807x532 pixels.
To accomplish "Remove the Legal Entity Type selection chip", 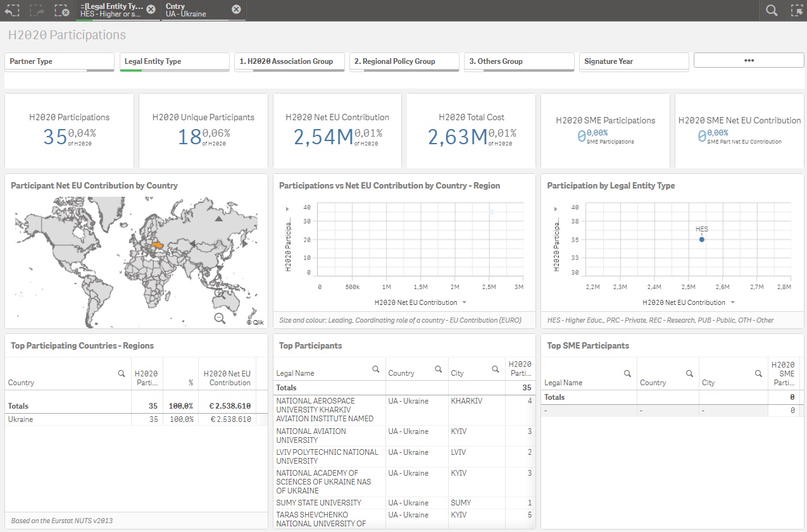I will [151, 9].
